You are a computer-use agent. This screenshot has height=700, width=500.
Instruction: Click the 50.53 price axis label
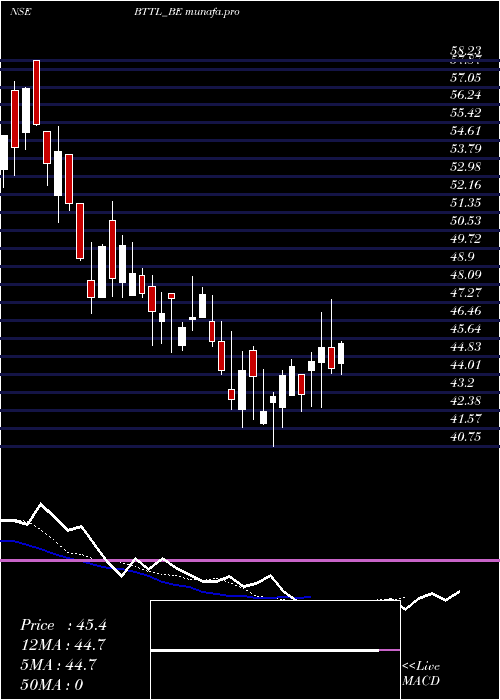click(x=466, y=221)
